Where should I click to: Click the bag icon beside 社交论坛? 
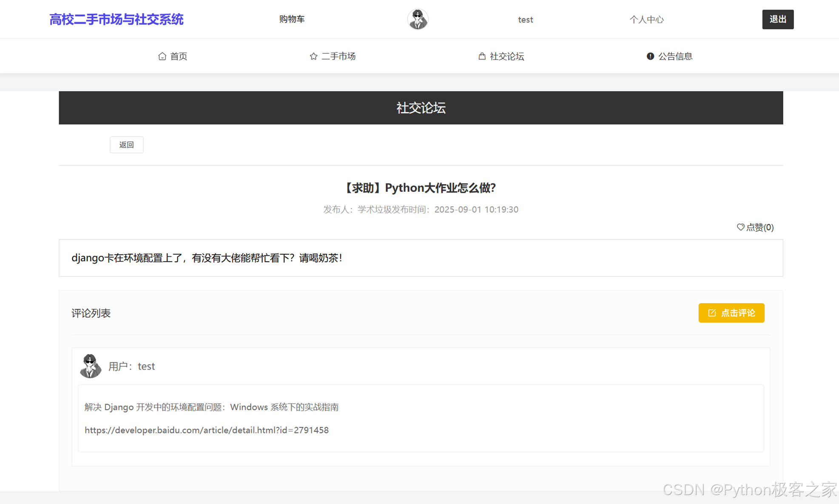pyautogui.click(x=482, y=56)
